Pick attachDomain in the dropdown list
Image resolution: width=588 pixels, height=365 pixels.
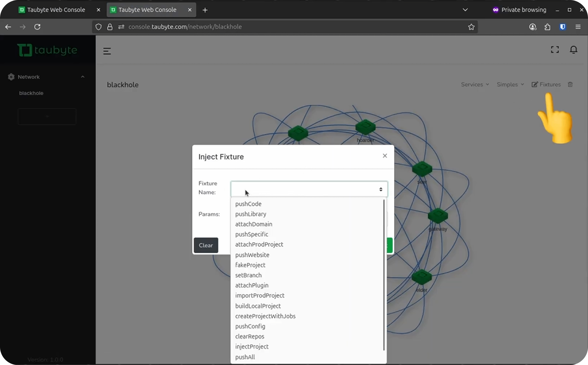[x=254, y=224]
